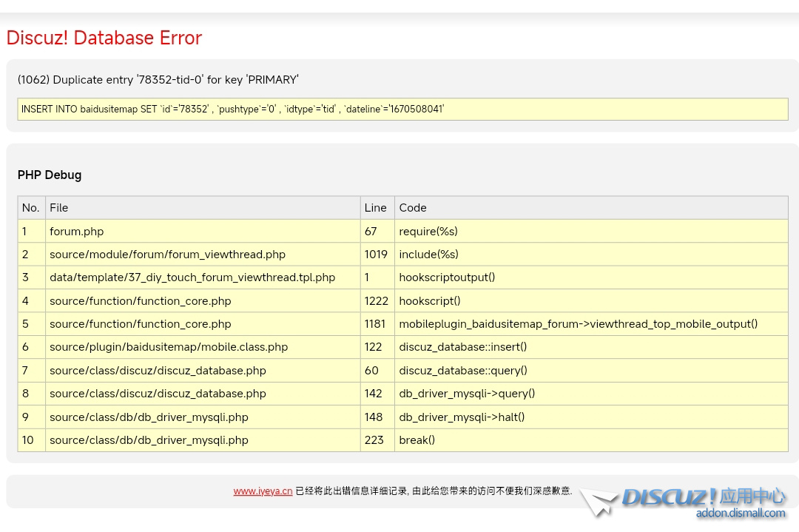Click the Code column header
Screen dimensions: 799x532
click(591, 208)
